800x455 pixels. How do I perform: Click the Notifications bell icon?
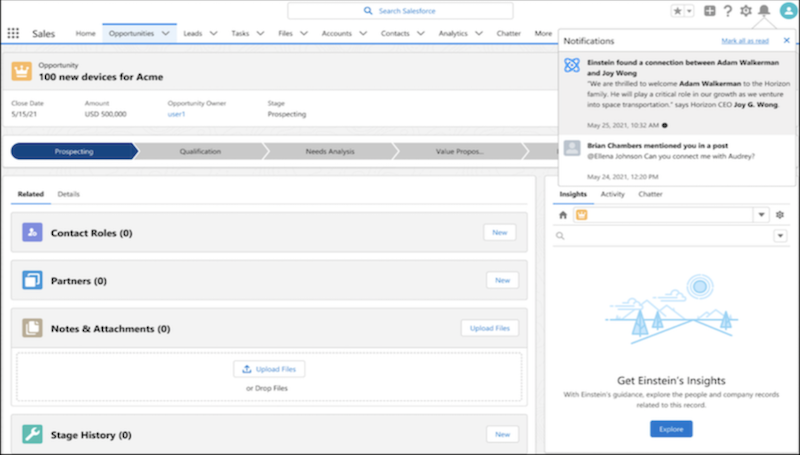764,10
